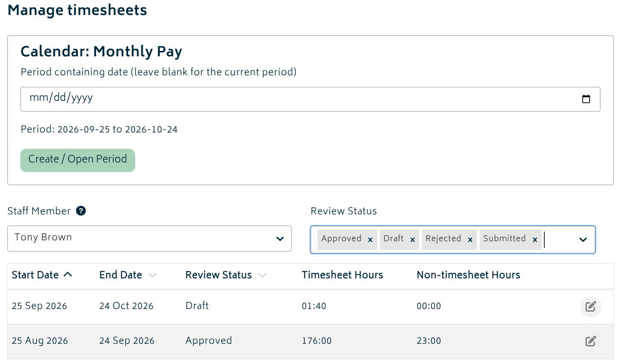Click the Create / Open Period button
Image resolution: width=617 pixels, height=364 pixels.
coord(78,160)
